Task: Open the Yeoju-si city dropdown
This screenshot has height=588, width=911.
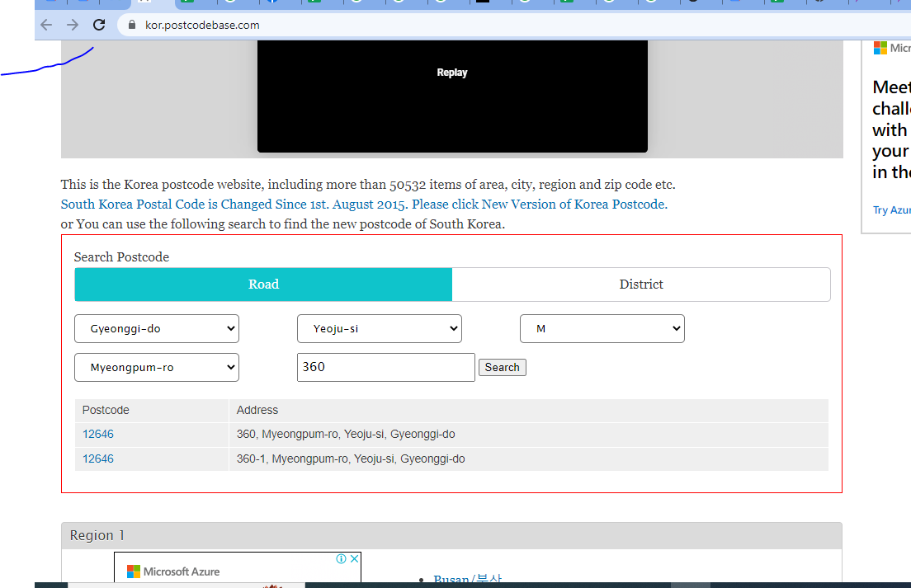Action: pyautogui.click(x=379, y=328)
